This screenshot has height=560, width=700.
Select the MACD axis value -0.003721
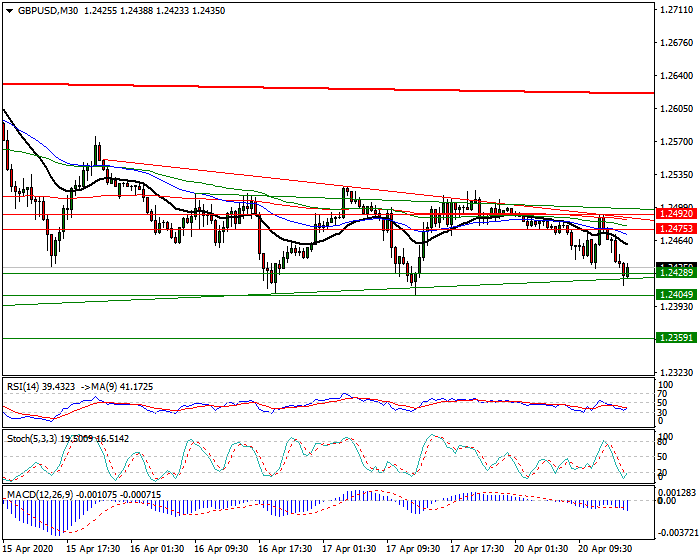[x=677, y=533]
